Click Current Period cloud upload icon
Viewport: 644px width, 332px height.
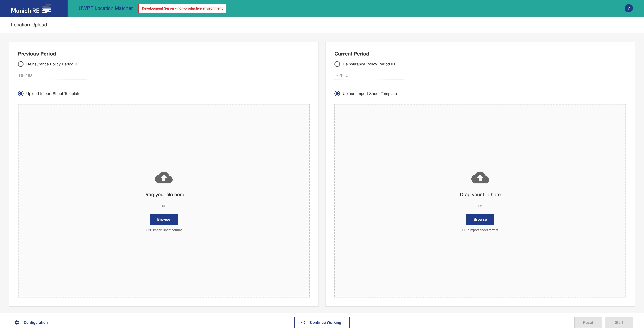pos(480,178)
